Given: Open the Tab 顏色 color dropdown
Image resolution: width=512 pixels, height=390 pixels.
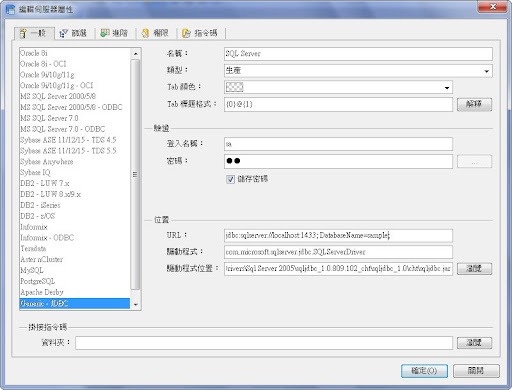Looking at the screenshot, I should 447,88.
